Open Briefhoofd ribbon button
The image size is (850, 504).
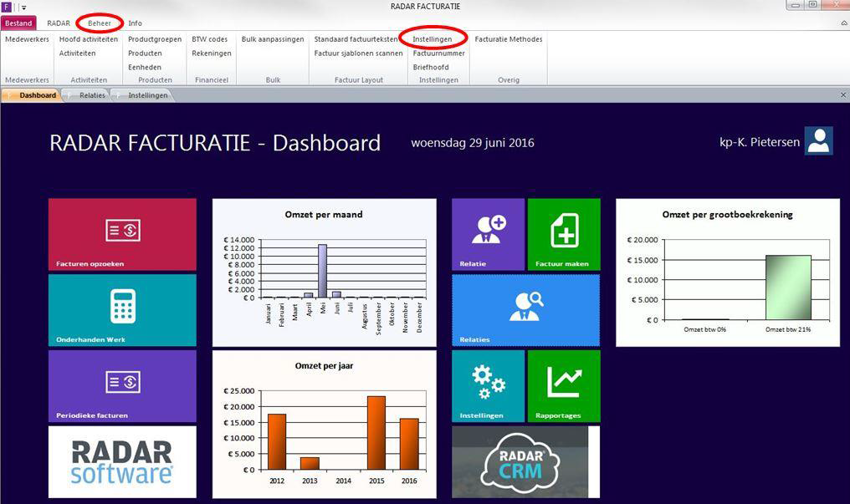tap(430, 67)
